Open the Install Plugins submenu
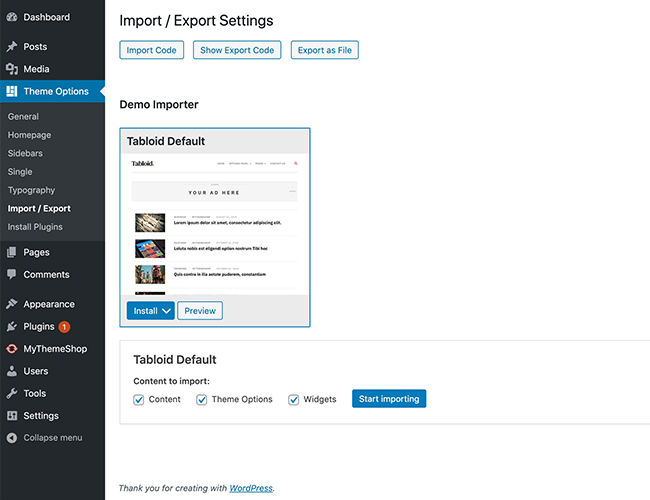650x500 pixels. coord(35,227)
